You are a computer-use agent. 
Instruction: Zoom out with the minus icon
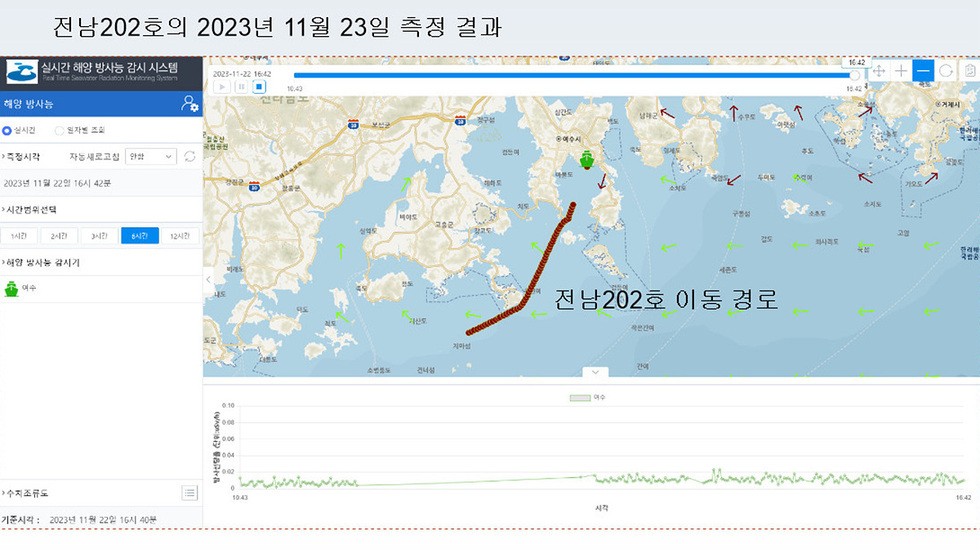[x=923, y=71]
